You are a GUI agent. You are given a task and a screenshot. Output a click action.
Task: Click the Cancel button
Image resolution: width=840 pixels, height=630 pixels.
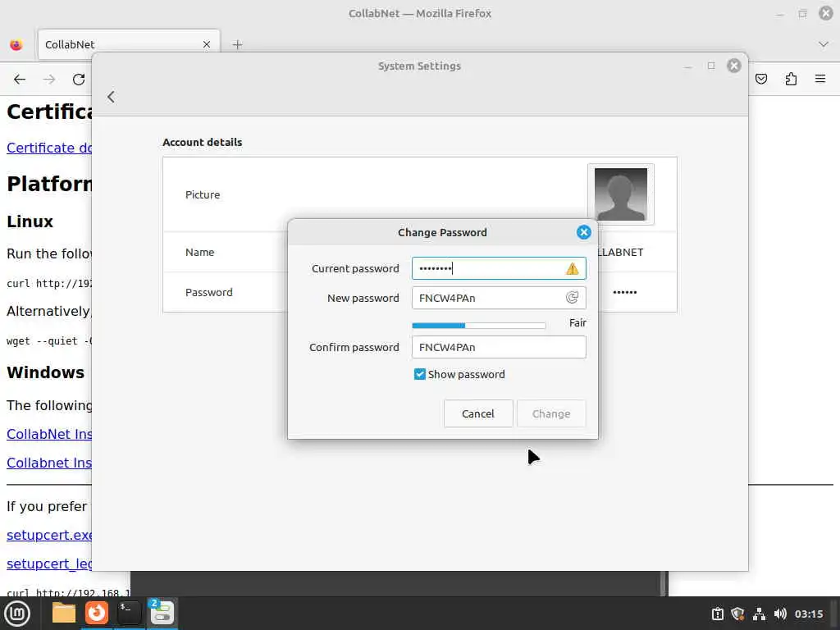click(478, 413)
